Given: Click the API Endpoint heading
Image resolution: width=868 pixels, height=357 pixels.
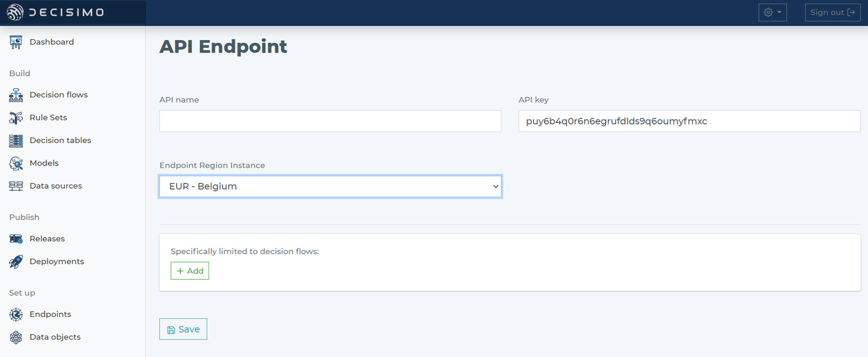Looking at the screenshot, I should point(223,47).
